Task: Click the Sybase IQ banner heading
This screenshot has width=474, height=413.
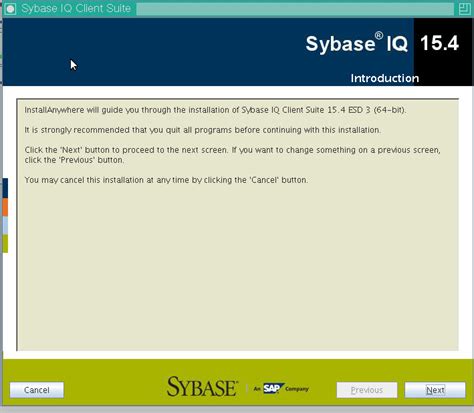Action: pyautogui.click(x=356, y=43)
